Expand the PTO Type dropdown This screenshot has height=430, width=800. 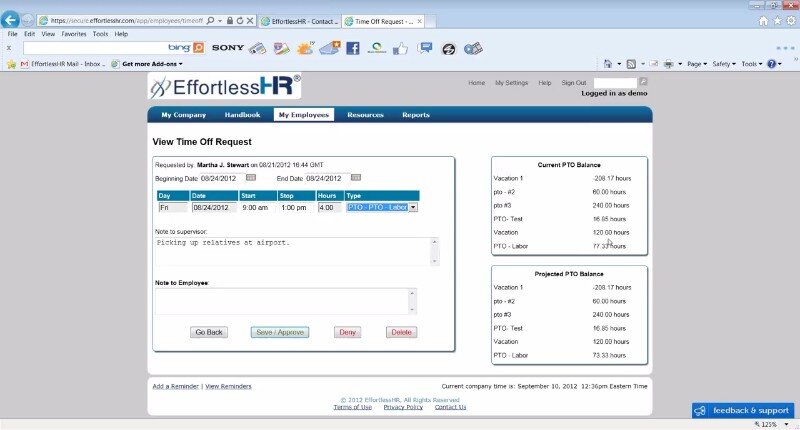tap(413, 208)
